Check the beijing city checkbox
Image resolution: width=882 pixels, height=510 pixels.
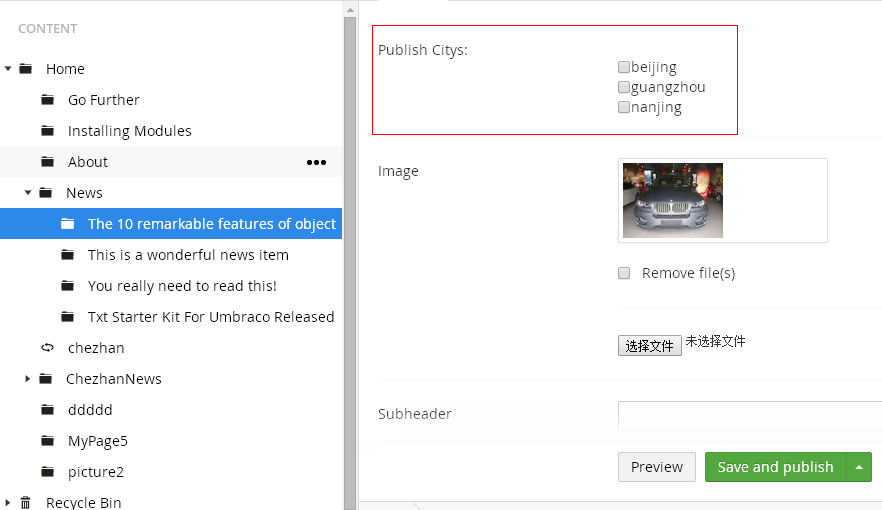click(623, 67)
